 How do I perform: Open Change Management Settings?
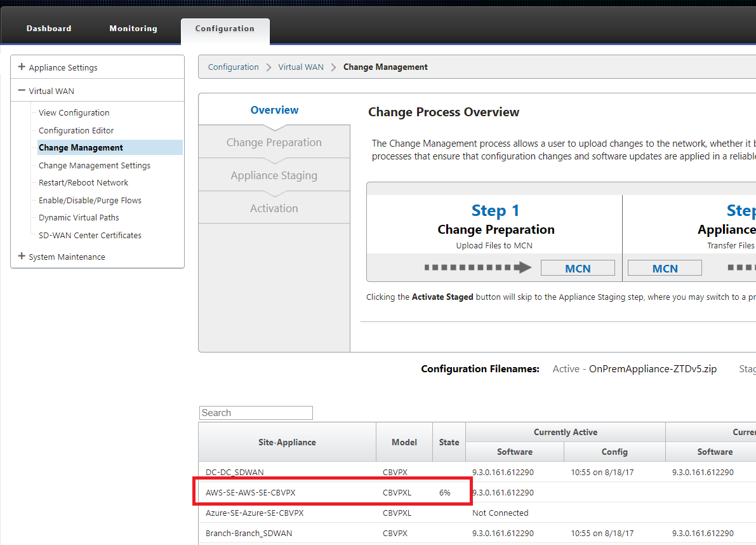(95, 165)
